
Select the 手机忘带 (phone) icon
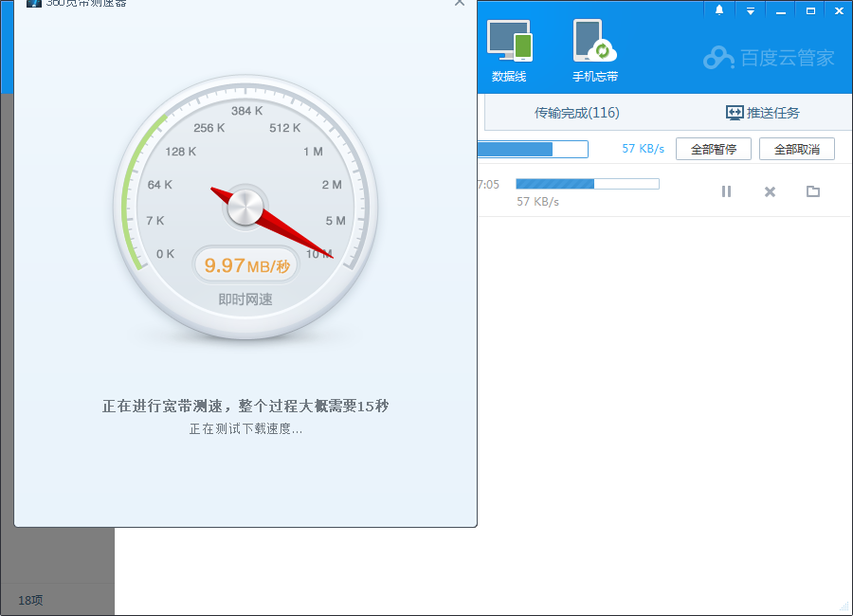click(x=594, y=43)
